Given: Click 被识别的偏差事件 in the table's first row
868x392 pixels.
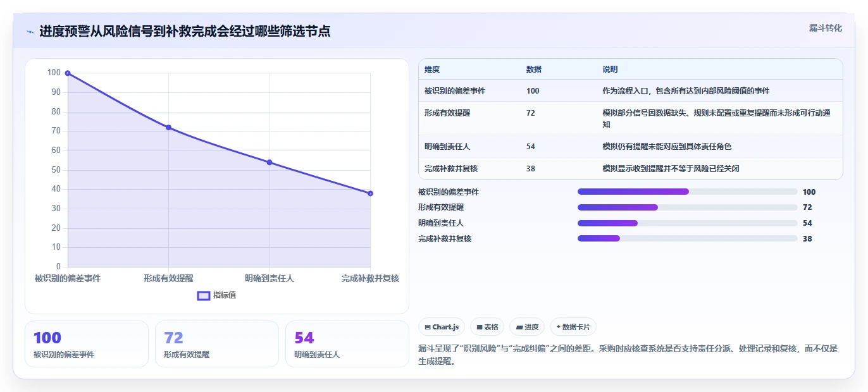Looking at the screenshot, I should [455, 91].
